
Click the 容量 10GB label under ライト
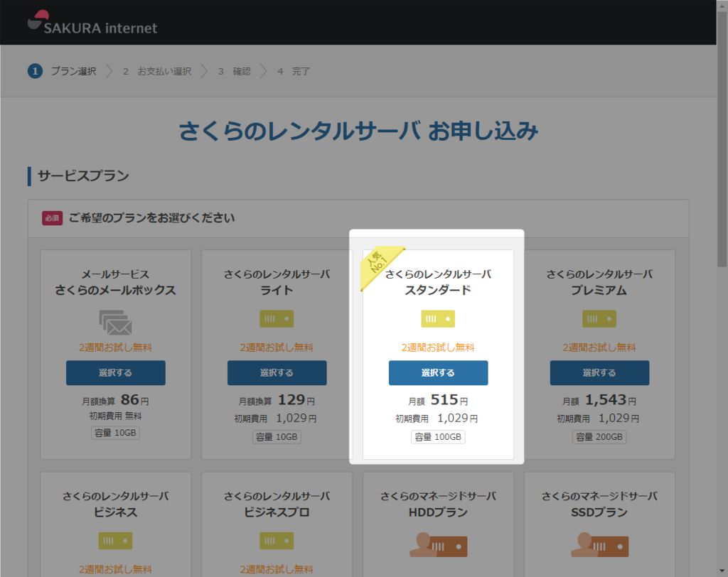(x=277, y=437)
